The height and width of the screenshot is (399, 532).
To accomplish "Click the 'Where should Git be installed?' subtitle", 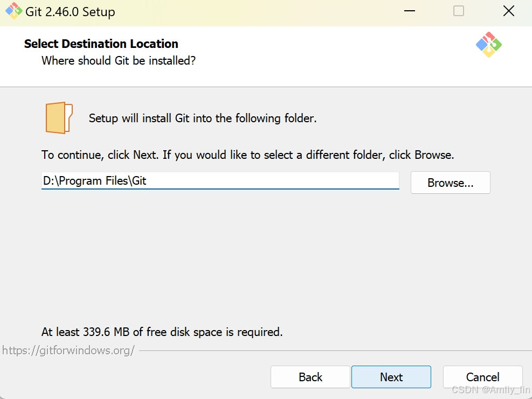I will click(x=119, y=61).
